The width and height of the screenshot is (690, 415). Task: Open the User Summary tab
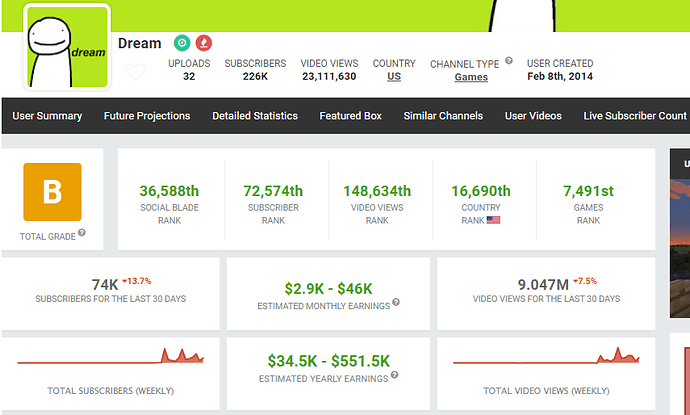[x=47, y=116]
